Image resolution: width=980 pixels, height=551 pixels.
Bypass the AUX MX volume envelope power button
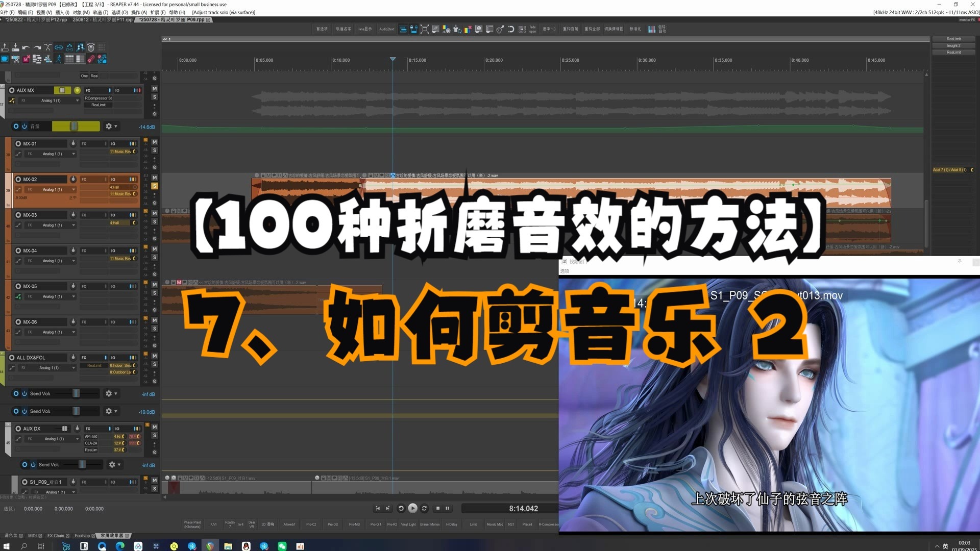[x=24, y=126]
